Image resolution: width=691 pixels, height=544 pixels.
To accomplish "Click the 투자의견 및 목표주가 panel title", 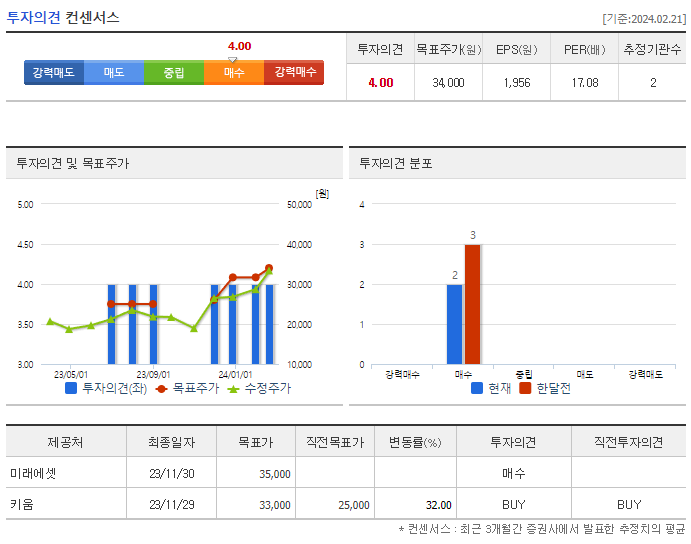I will click(73, 164).
